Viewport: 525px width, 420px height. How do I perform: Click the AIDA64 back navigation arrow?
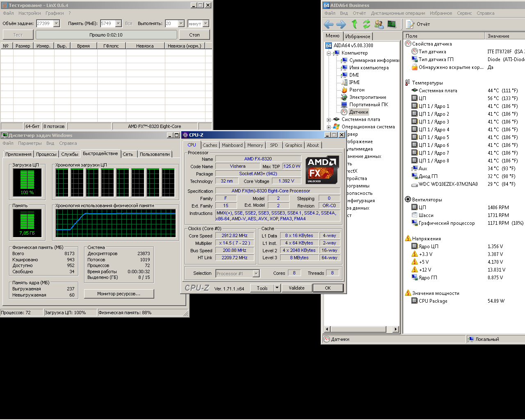[329, 24]
